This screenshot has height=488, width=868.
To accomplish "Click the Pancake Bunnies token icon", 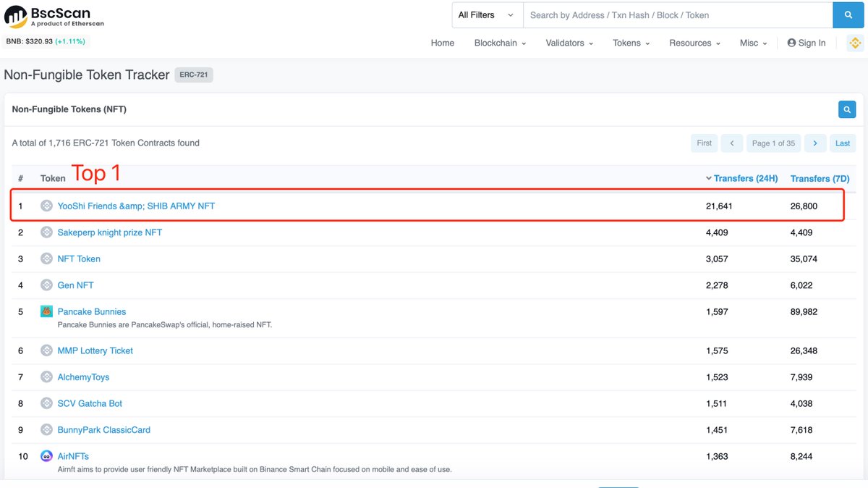I will tap(46, 311).
